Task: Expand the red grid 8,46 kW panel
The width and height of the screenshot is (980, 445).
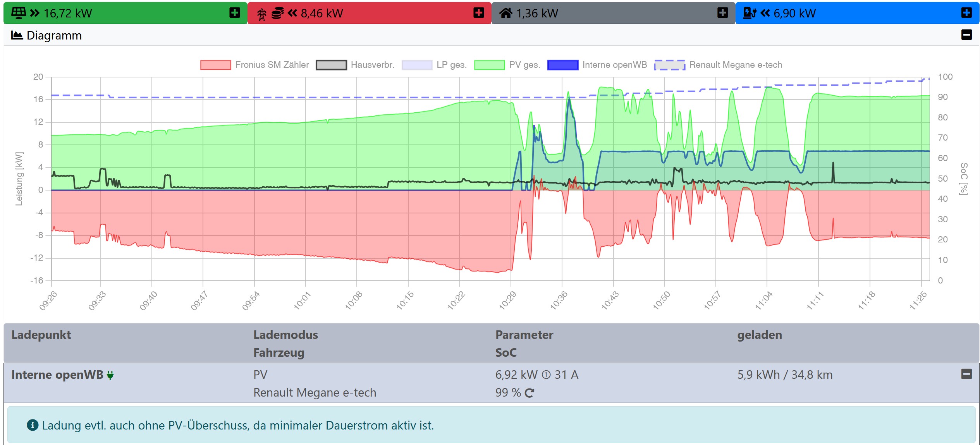Action: point(478,13)
